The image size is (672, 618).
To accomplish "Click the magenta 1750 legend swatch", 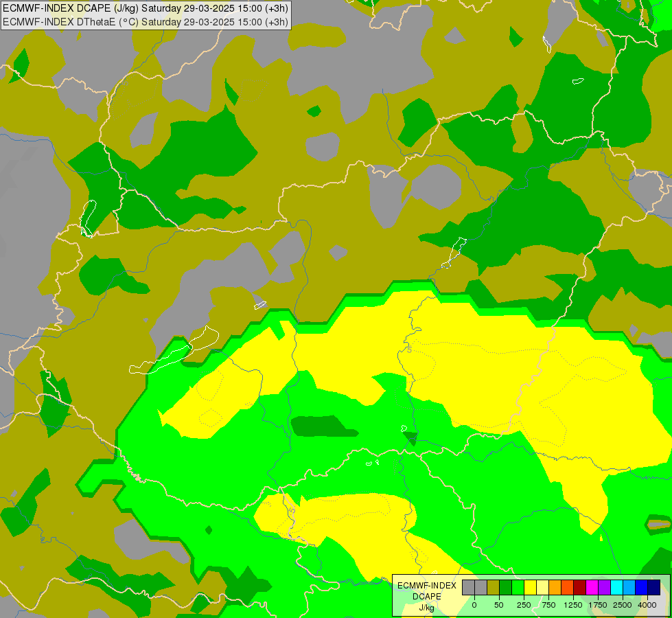I will click(x=592, y=588).
